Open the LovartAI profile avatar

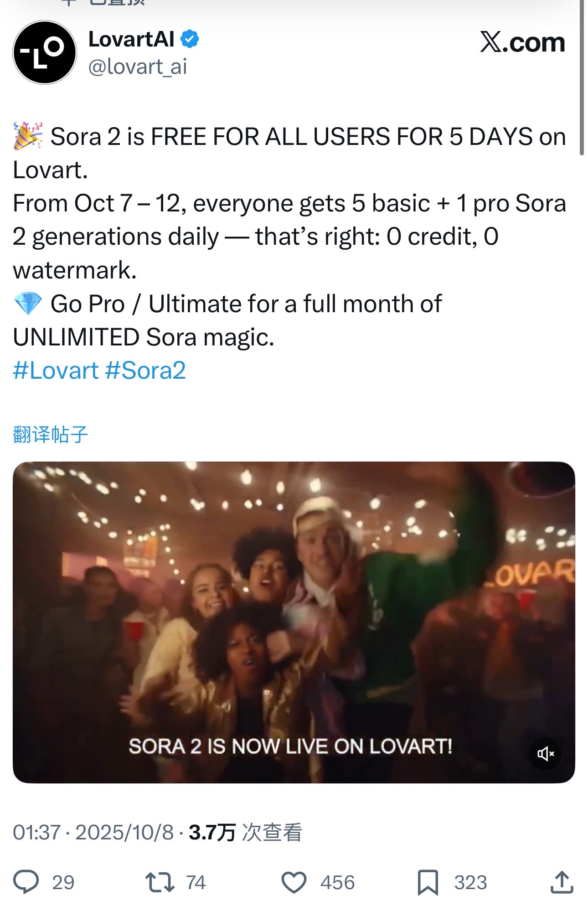45,52
